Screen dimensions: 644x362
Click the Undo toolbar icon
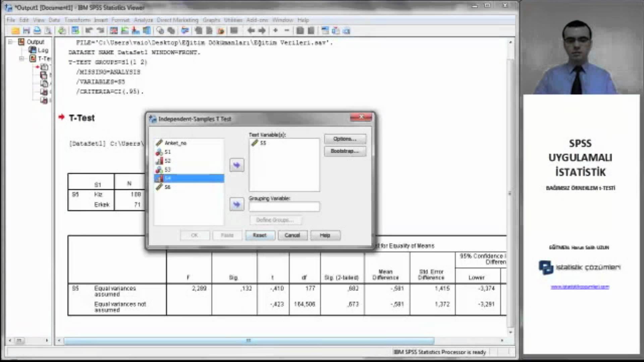[89, 31]
